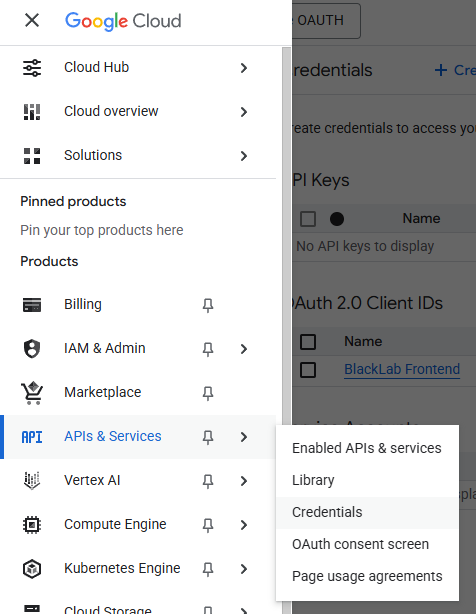Click the OAUTH button at top
Viewport: 476px width, 614px height.
[x=326, y=20]
